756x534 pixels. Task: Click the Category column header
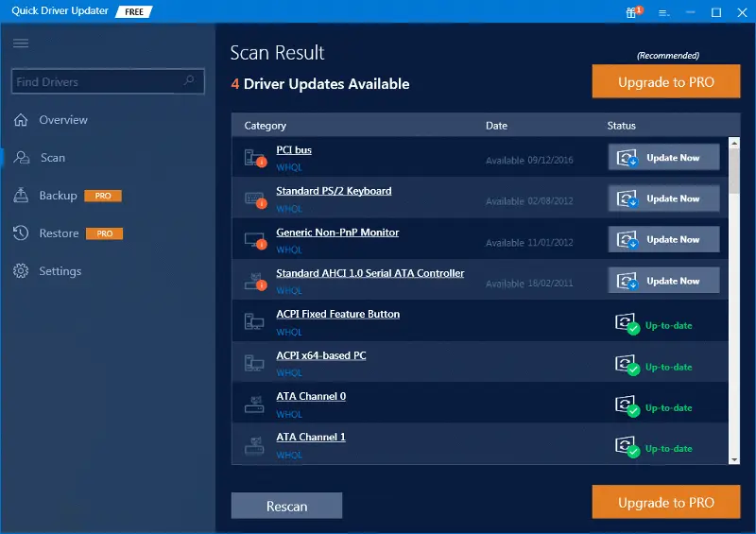coord(266,126)
